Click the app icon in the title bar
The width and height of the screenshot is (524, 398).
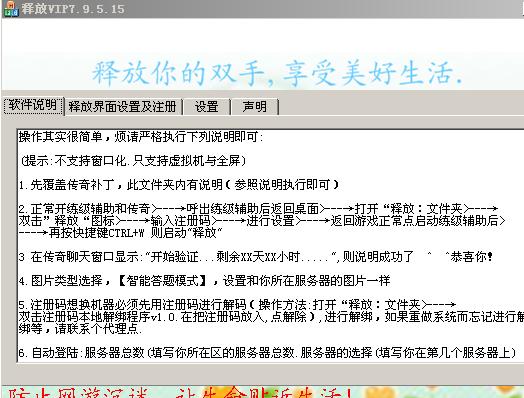[x=10, y=8]
